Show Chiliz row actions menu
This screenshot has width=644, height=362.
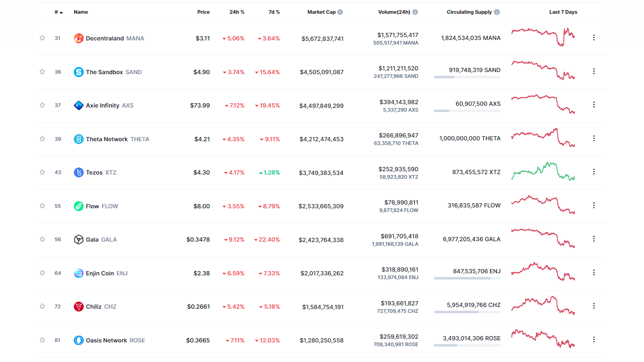coord(594,306)
